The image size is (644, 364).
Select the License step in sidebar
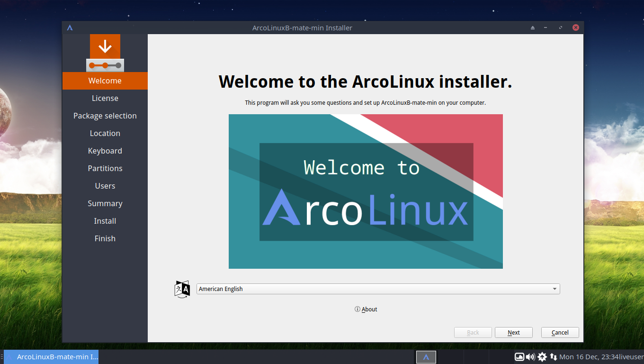[105, 98]
